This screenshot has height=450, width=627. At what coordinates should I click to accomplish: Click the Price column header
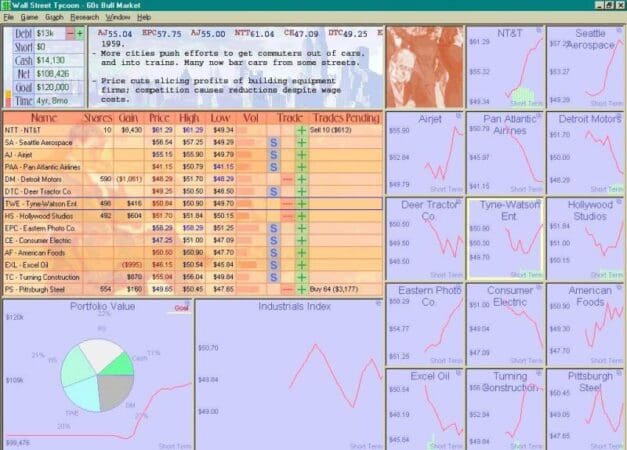[159, 117]
